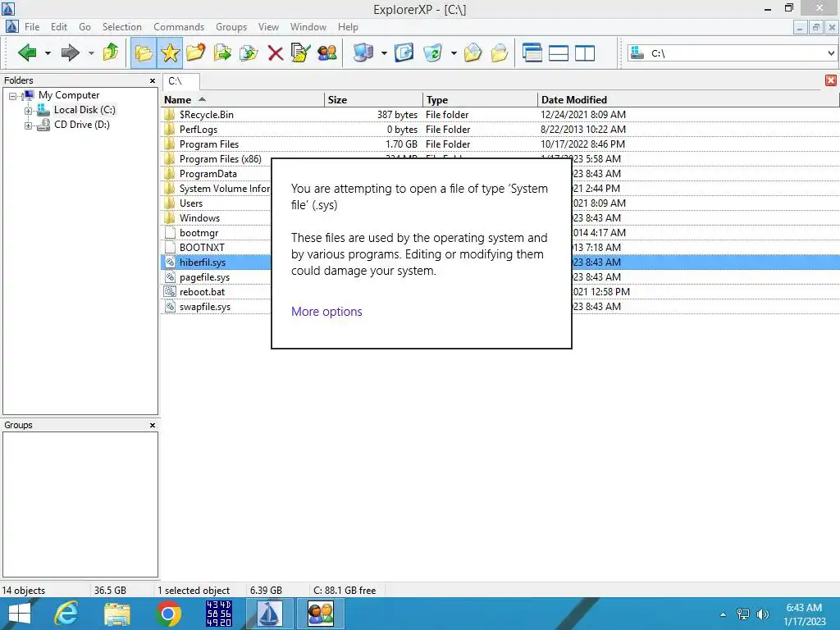This screenshot has height=630, width=840.
Task: Open the File menu
Action: pos(32,27)
